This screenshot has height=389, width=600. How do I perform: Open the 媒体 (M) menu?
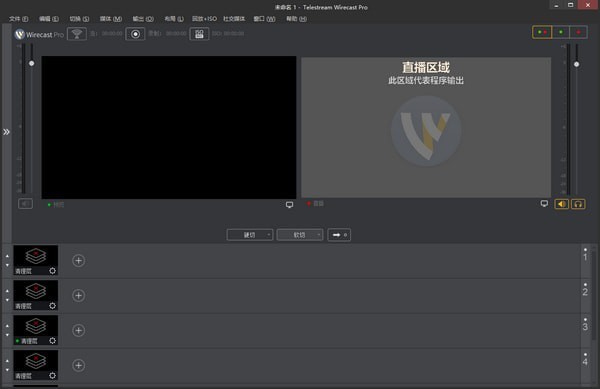click(x=111, y=19)
